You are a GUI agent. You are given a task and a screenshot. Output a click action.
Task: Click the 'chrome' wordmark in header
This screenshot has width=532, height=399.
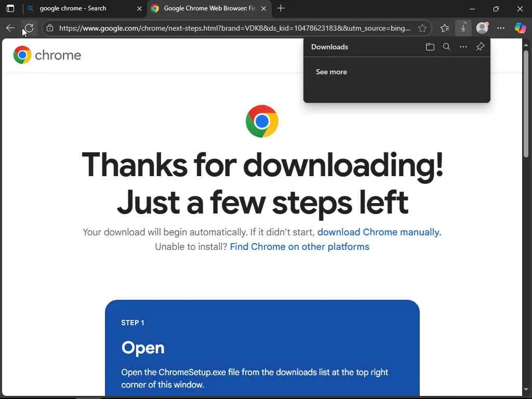[58, 55]
